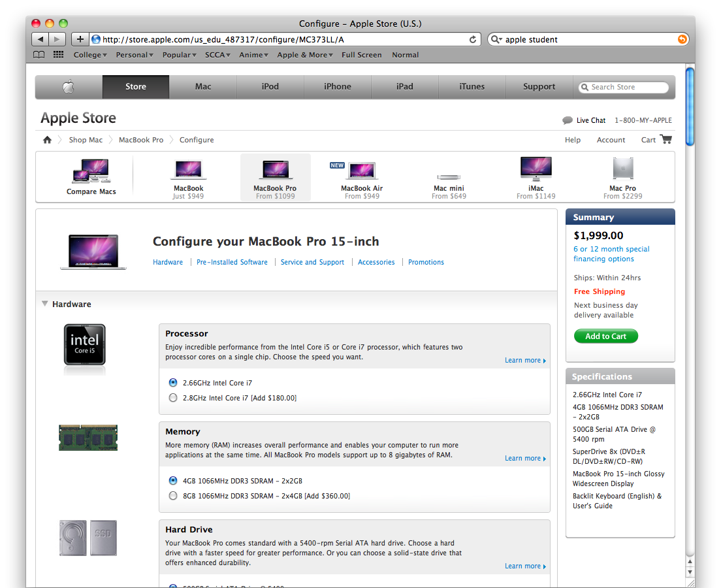Select the Mac Pro product image
The height and width of the screenshot is (588, 721).
(x=623, y=169)
